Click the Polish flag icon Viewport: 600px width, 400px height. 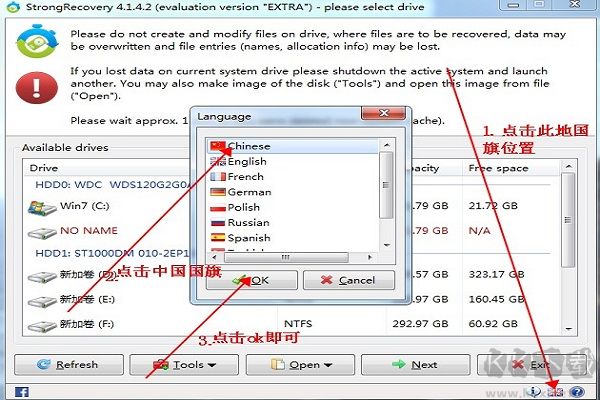point(218,207)
